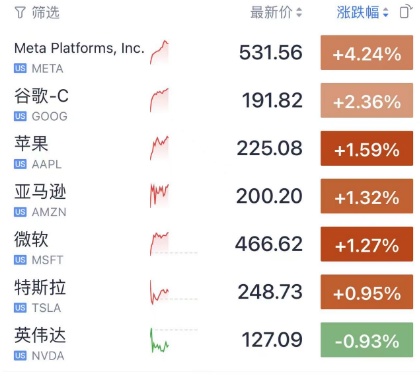420x378 pixels.
Task: Tap the US market badge next to META
Action: 20,68
